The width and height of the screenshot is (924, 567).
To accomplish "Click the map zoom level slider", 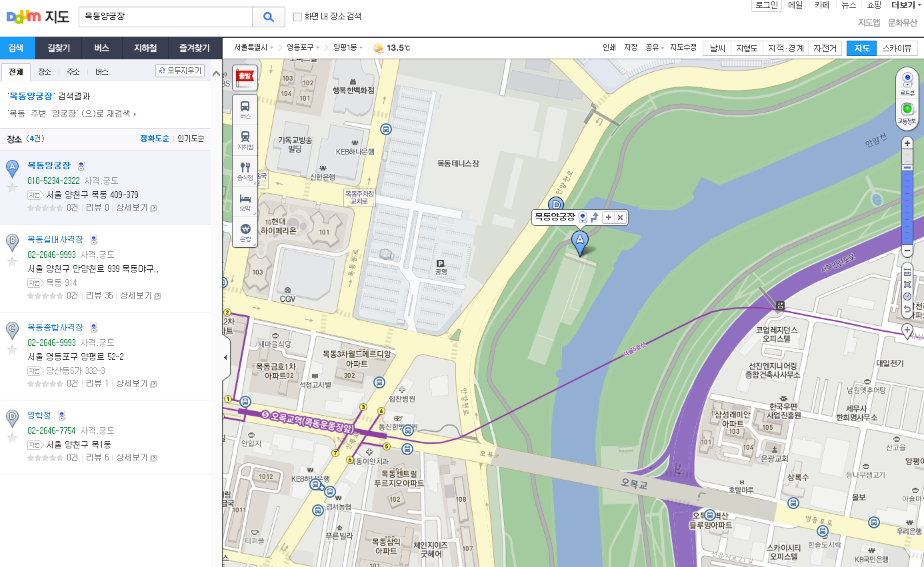I will tap(907, 200).
